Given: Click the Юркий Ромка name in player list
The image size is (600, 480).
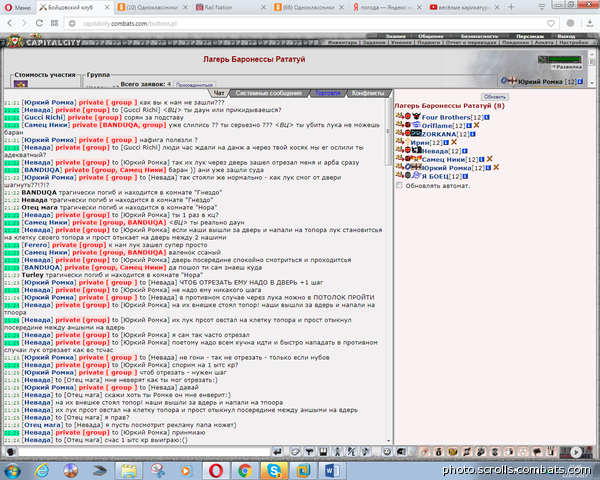Looking at the screenshot, I should pyautogui.click(x=446, y=168).
